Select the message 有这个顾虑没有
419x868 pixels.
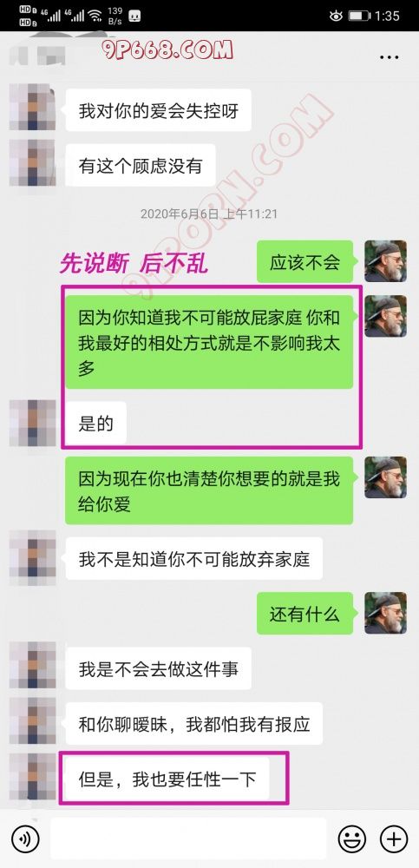click(141, 166)
